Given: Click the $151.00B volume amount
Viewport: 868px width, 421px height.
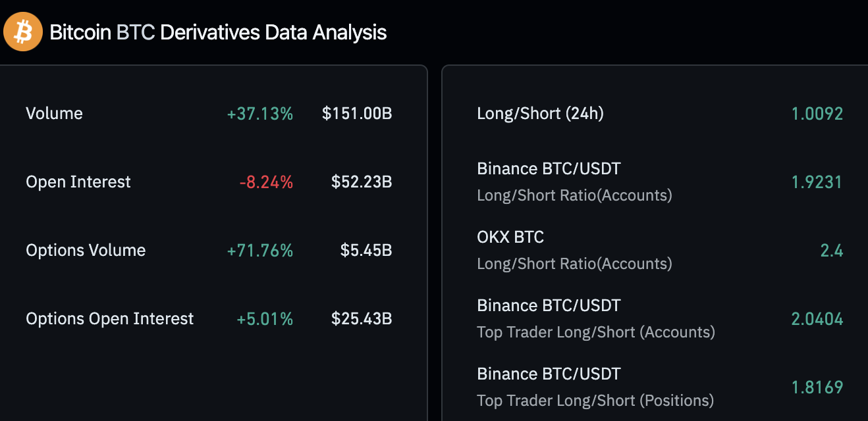Looking at the screenshot, I should pyautogui.click(x=356, y=113).
